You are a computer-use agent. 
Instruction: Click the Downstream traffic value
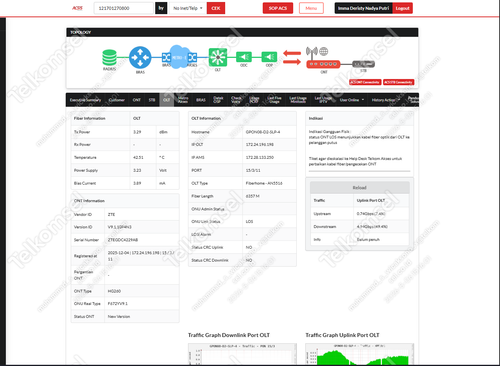(x=372, y=227)
